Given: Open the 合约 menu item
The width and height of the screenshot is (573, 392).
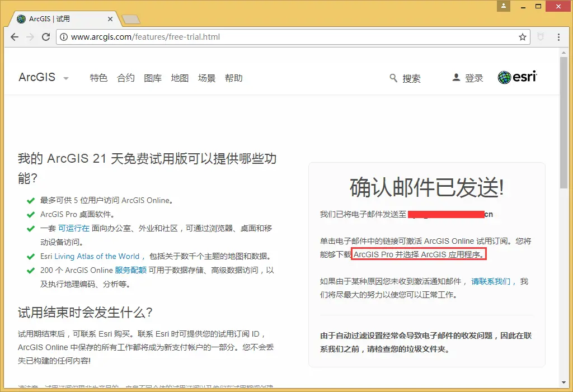Looking at the screenshot, I should click(x=126, y=78).
